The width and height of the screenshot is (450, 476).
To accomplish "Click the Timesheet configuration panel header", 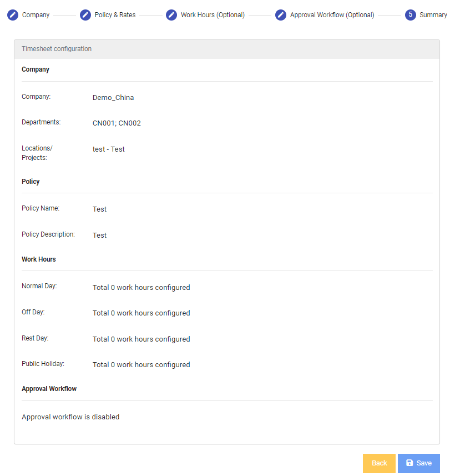I will pyautogui.click(x=227, y=49).
